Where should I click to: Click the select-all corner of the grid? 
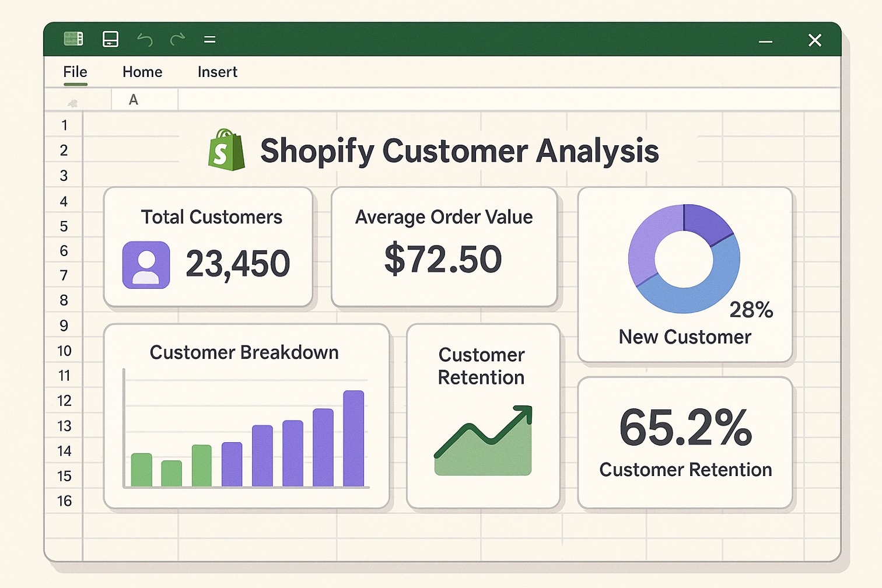(73, 103)
